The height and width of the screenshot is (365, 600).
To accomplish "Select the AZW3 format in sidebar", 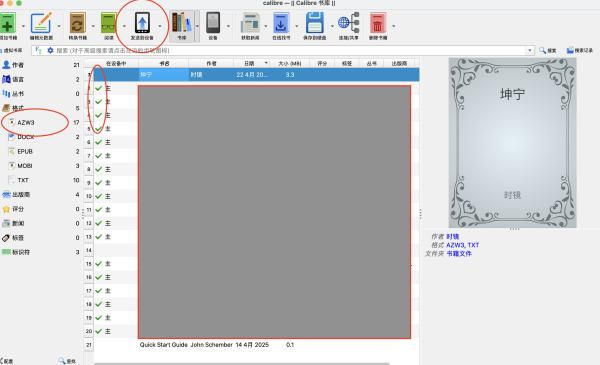I will pos(26,122).
